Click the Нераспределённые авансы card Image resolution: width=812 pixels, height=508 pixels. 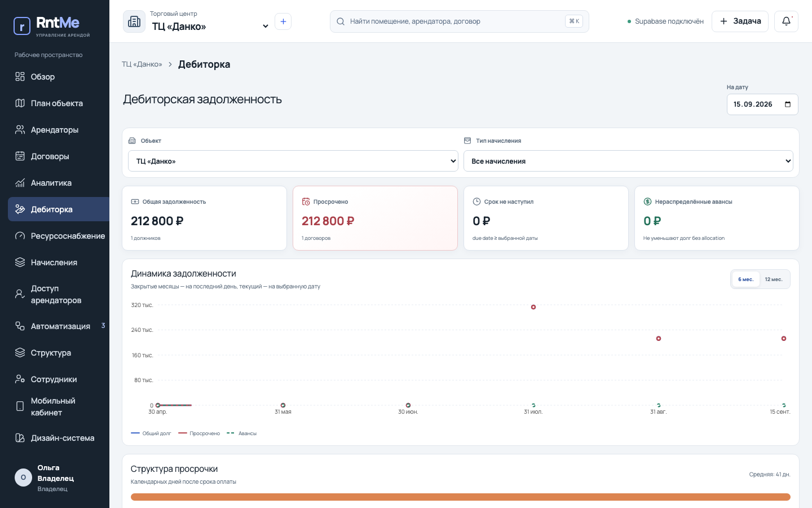coord(717,218)
